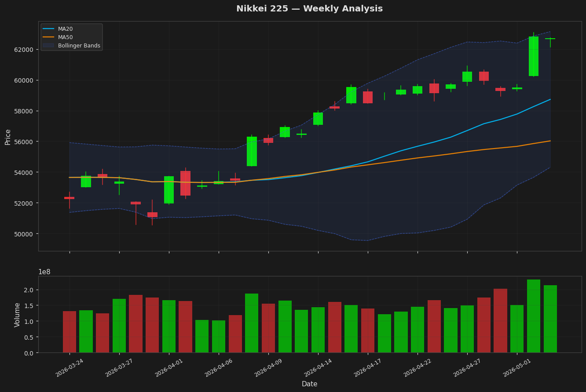This screenshot has width=586, height=392.
Task: Click the first red volume bar
Action: pyautogui.click(x=70, y=332)
